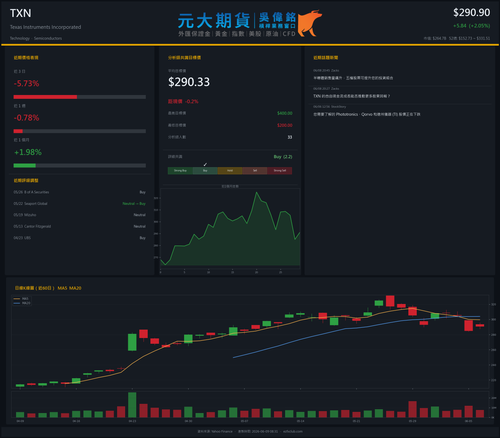500x438 pixels.
Task: Click the analyst count 33
Action: 290,137
